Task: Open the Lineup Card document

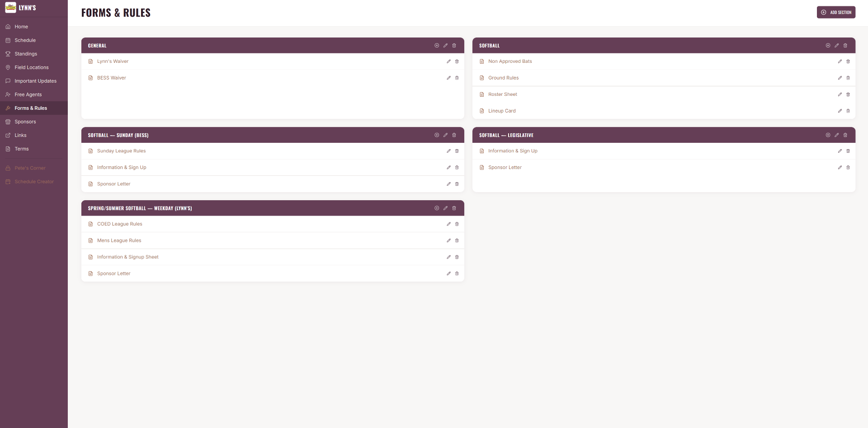Action: coord(502,111)
